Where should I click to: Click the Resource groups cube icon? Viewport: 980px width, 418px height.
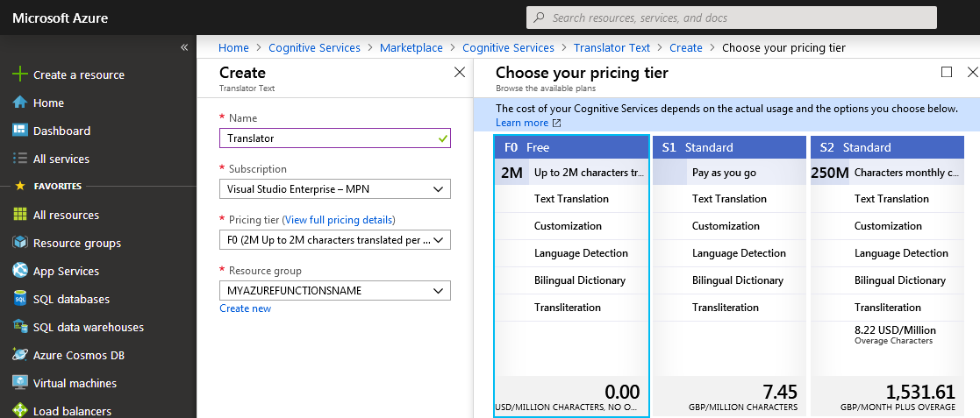click(x=20, y=243)
